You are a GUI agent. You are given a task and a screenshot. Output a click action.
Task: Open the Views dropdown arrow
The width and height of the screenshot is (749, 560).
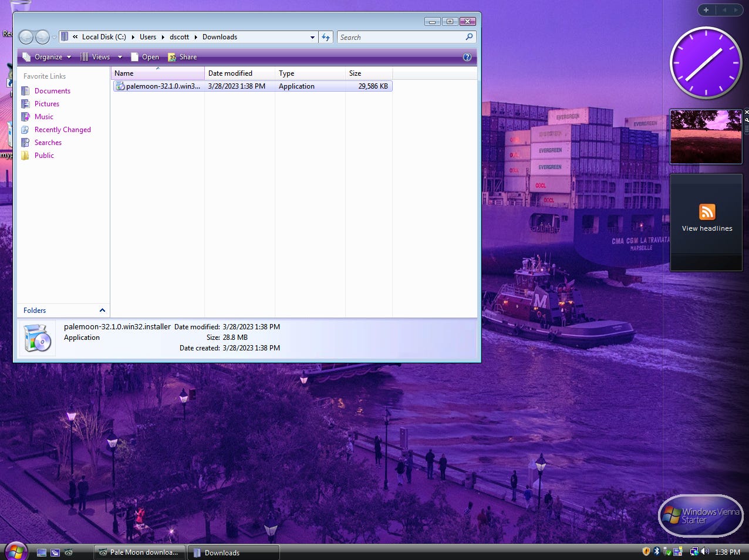tap(120, 57)
